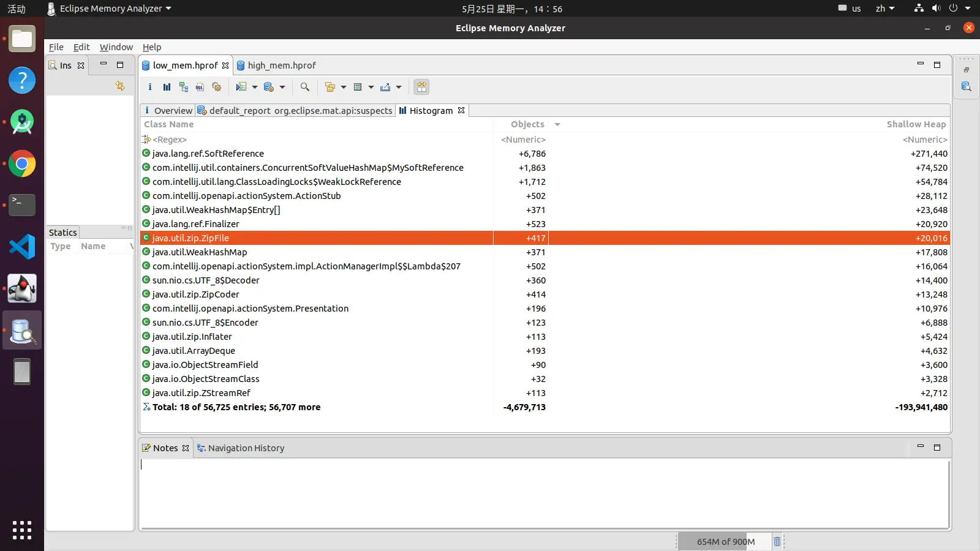Expand the Export dropdown arrow
Viewport: 980px width, 551px height.
point(399,87)
